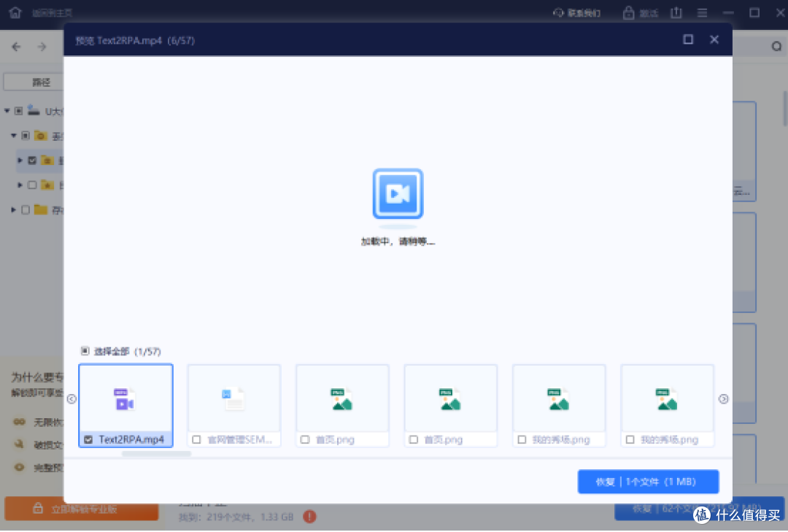Click the red warning icon in status bar
Screen dimensions: 788x532
pos(309,517)
